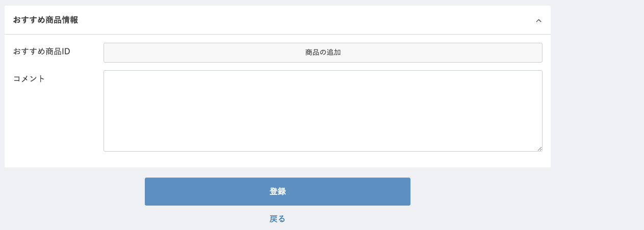The image size is (644, 230).
Task: Toggle the section with the up-arrow icon
Action: pos(538,21)
